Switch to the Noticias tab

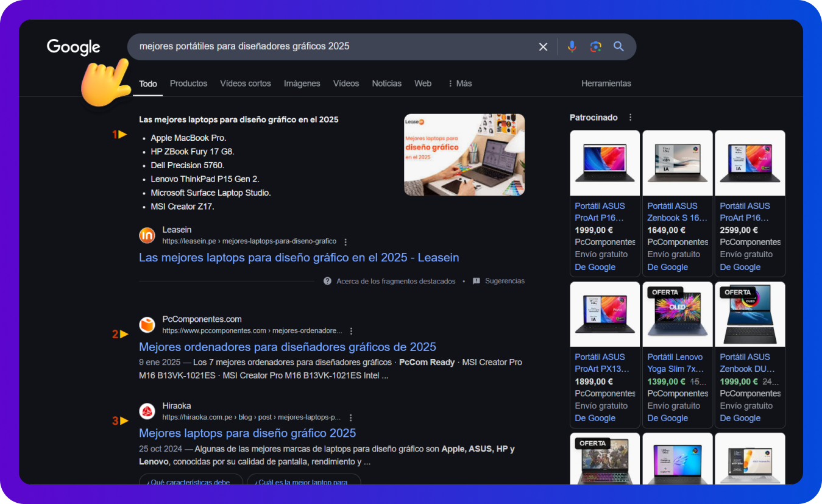pos(387,83)
